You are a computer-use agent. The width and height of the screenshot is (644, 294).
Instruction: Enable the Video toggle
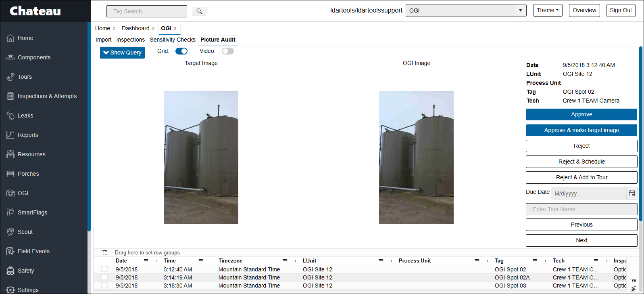[227, 51]
